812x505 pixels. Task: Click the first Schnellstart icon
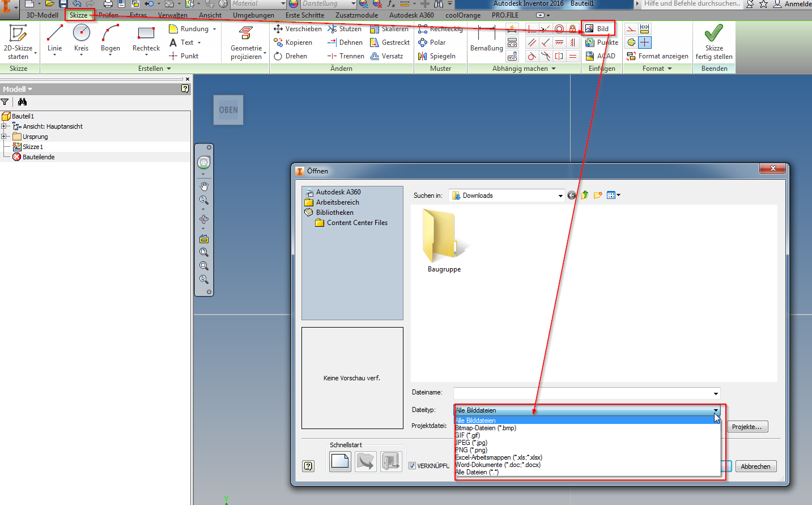pos(340,461)
